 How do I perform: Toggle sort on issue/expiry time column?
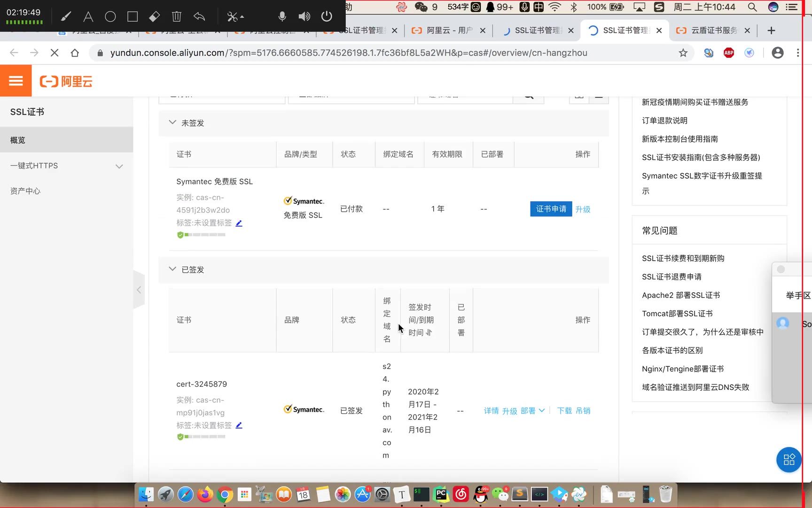(429, 333)
